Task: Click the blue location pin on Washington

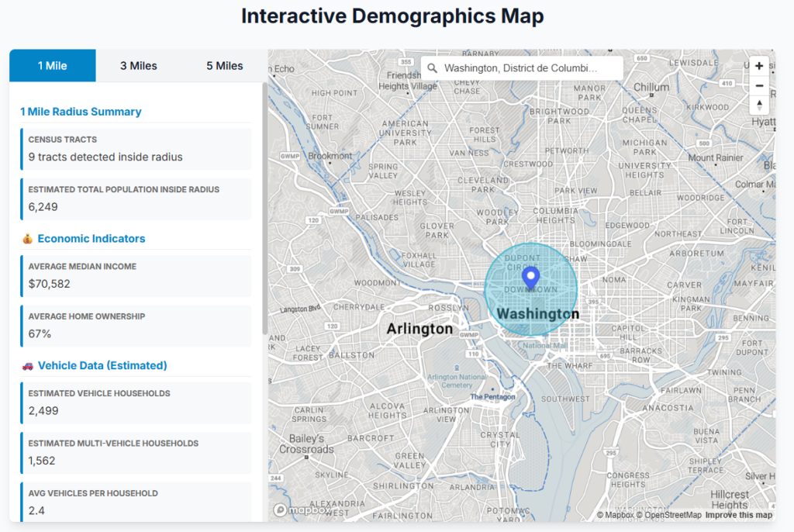Action: click(530, 276)
